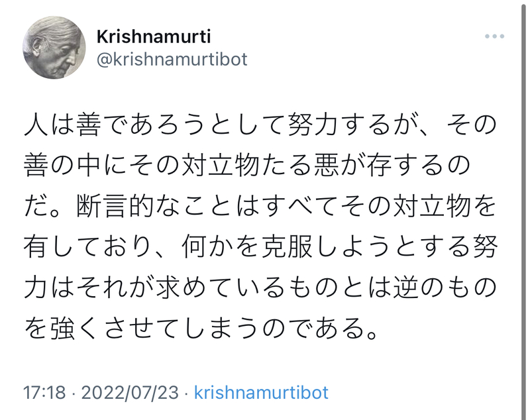Click the 2022/07/23 date

point(130,393)
